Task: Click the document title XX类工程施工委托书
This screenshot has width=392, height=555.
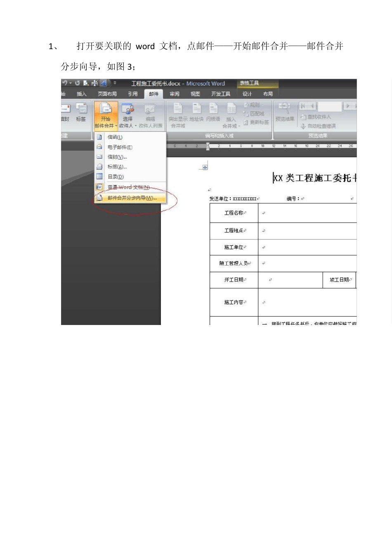Action: point(315,178)
